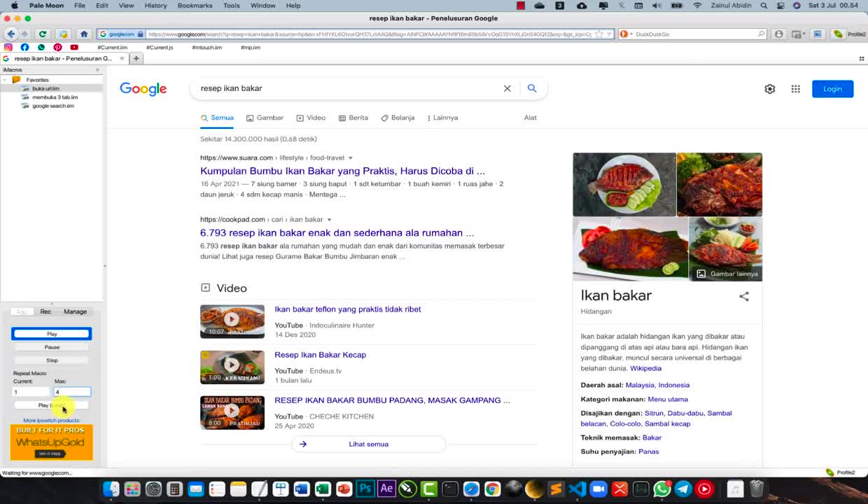Screen dimensions: 868x504
Task: Select membuka 3 tab.iim macro
Action: coord(55,97)
